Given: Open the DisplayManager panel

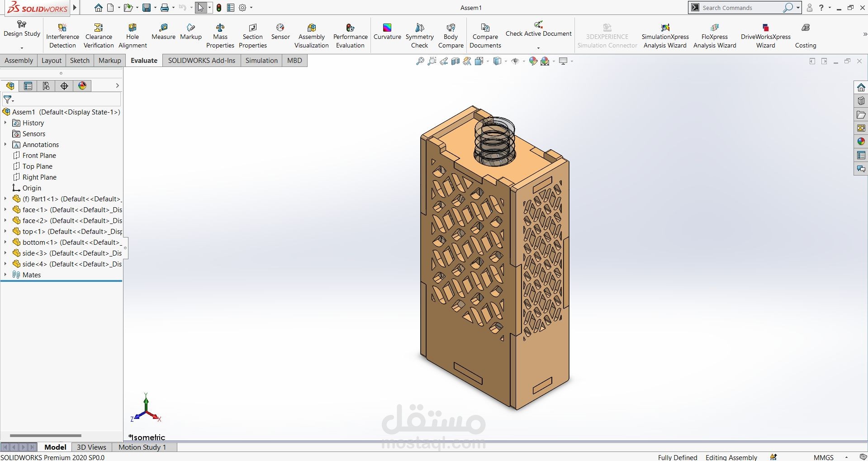Looking at the screenshot, I should 82,86.
